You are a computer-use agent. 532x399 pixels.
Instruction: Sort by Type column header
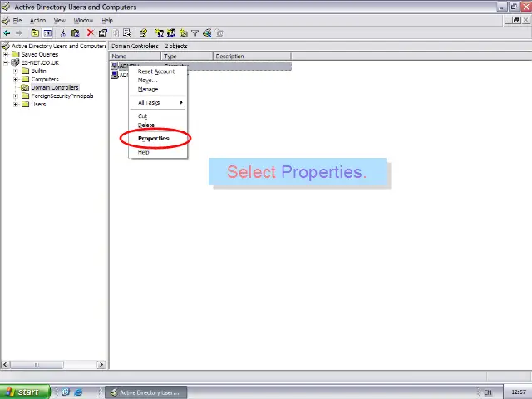[187, 57]
